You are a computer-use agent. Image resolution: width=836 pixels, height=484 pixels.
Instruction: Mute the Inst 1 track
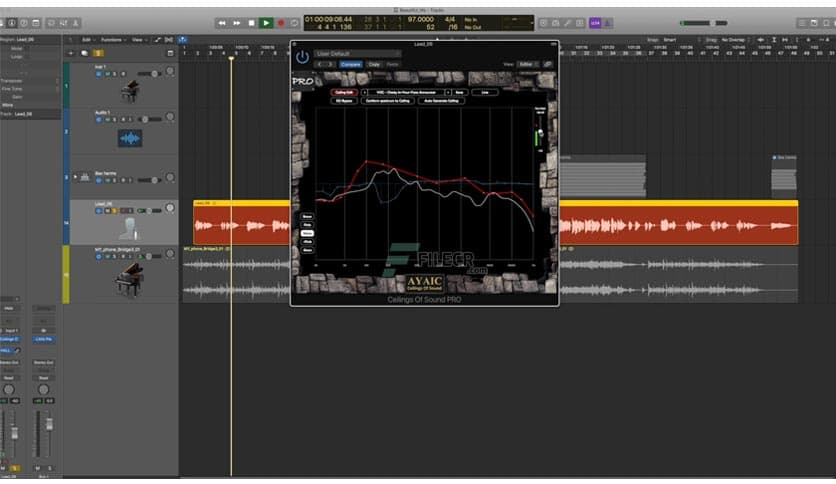tap(107, 74)
